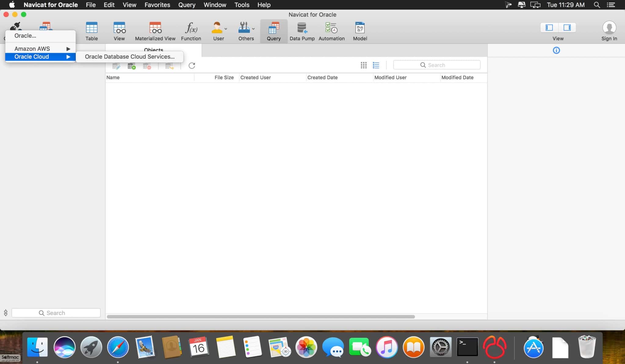This screenshot has width=625, height=364.
Task: Click the information icon in the right panel
Action: [556, 50]
